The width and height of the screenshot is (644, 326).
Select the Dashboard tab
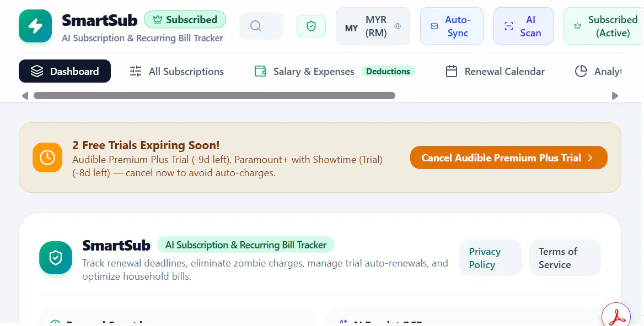coord(65,71)
